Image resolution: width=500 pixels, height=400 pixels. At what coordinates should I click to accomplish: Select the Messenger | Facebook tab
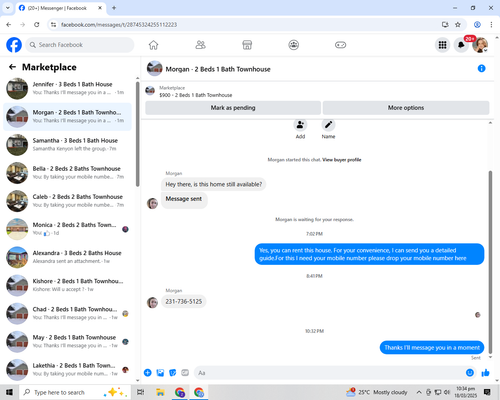point(61,8)
